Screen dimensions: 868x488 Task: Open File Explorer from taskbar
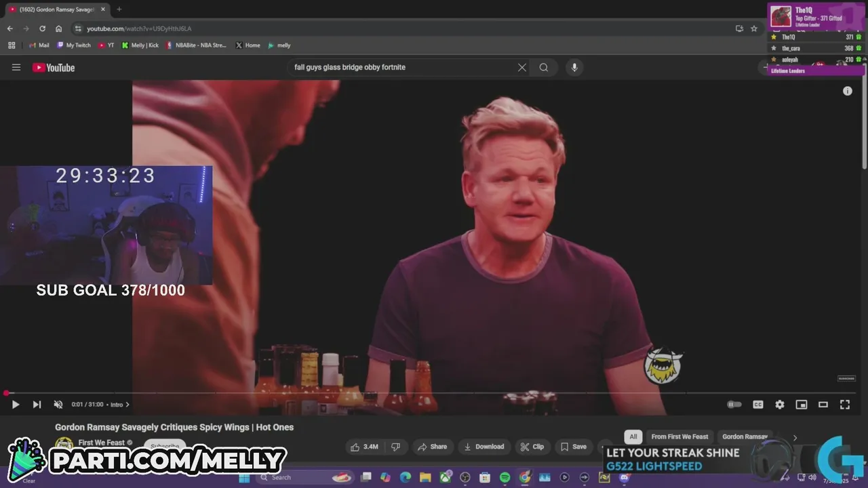coord(425,477)
